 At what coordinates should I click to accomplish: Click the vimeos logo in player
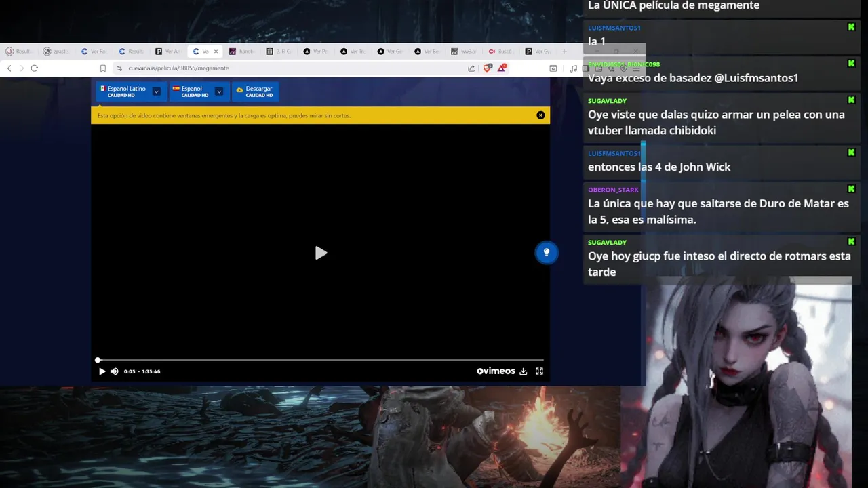coord(496,371)
